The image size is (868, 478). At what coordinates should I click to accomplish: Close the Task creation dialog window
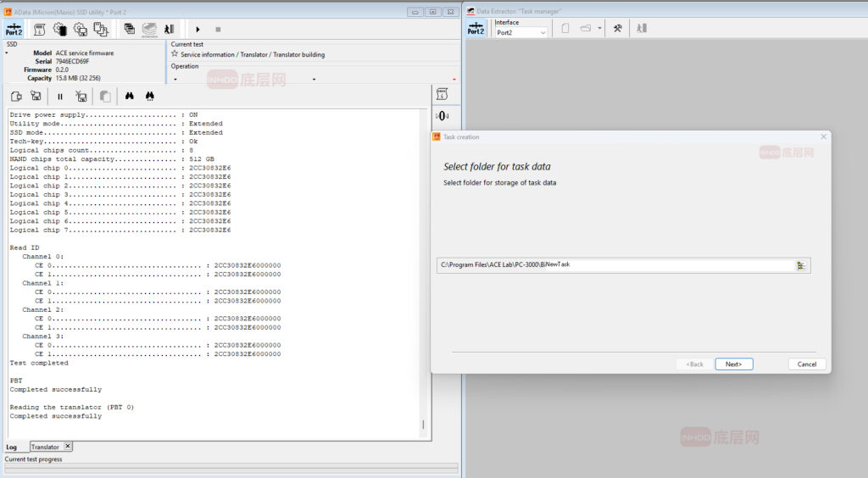823,136
